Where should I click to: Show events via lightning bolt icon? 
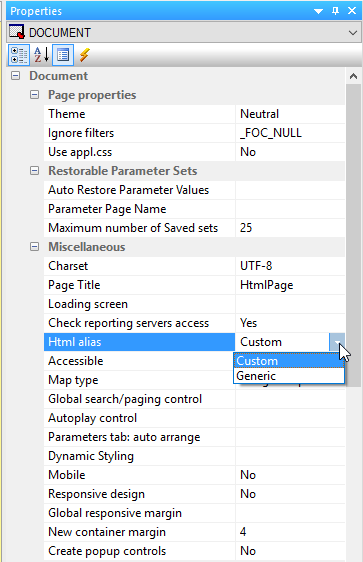85,55
